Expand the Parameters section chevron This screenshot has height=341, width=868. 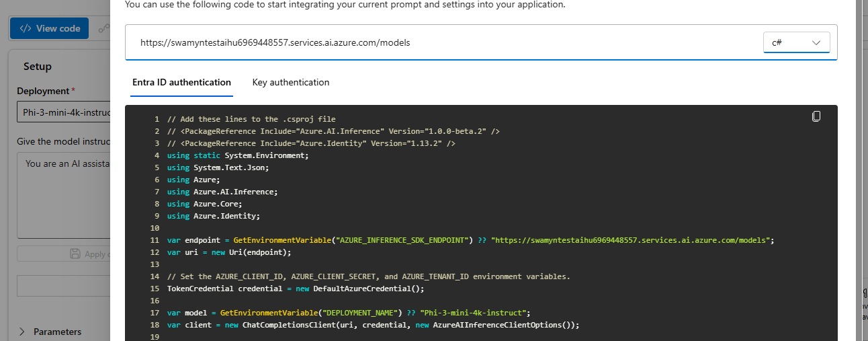[22, 332]
